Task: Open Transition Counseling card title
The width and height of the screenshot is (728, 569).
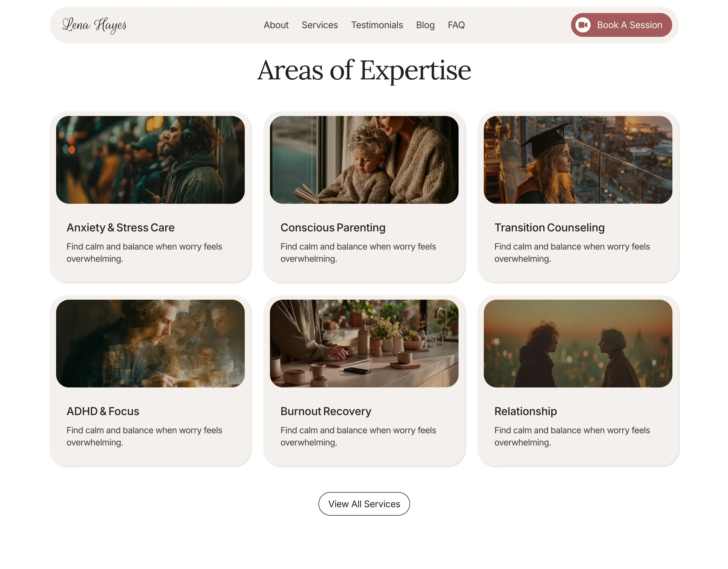Action: [x=549, y=228]
